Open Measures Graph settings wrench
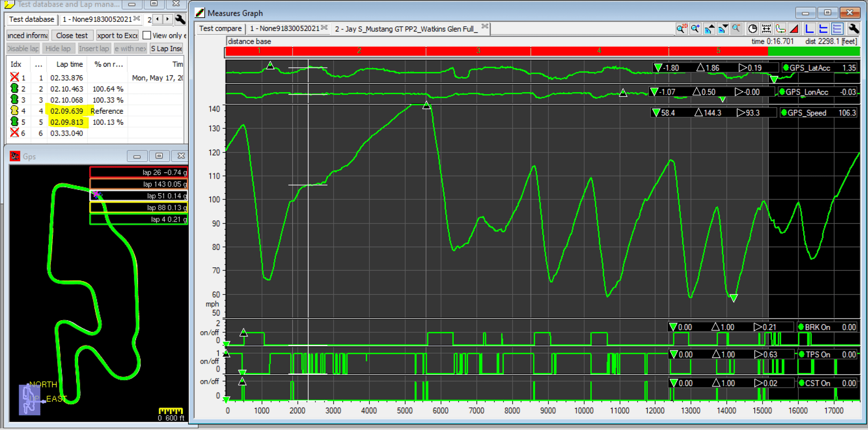This screenshot has height=430, width=868. click(853, 29)
